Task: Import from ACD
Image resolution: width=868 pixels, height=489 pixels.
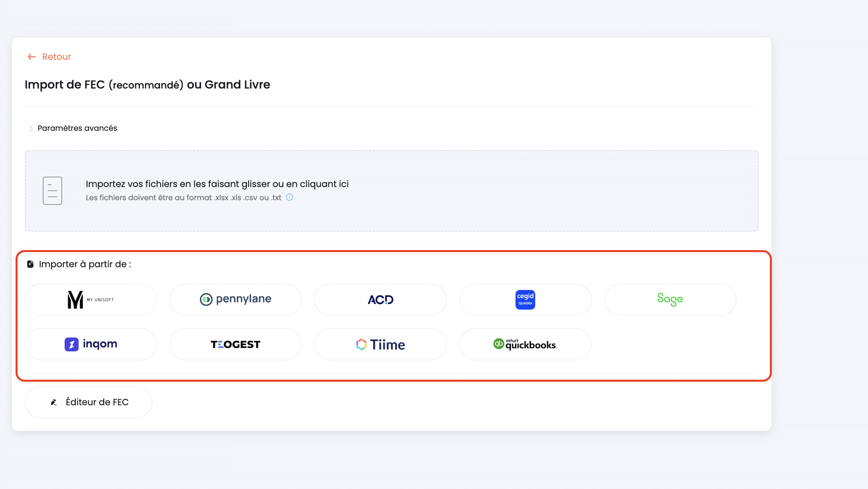Action: coord(380,300)
